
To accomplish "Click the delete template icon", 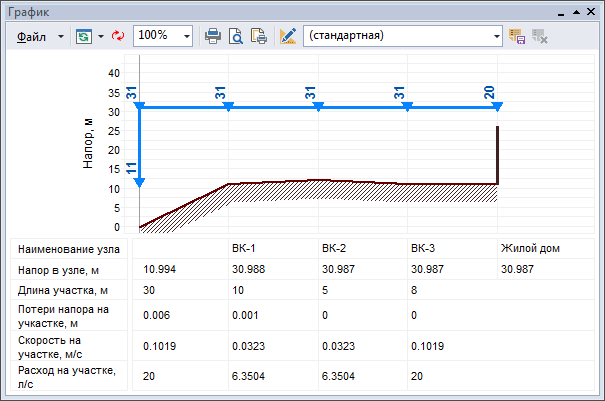I will [540, 35].
